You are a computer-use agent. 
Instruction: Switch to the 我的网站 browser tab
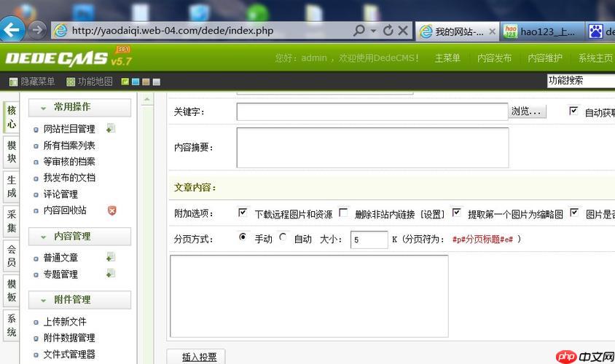[x=458, y=31]
